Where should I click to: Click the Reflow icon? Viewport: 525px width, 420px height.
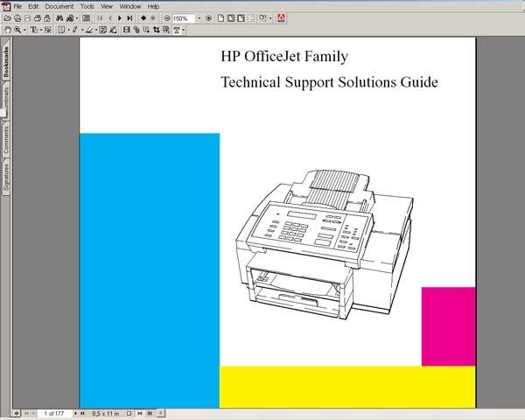point(251,18)
